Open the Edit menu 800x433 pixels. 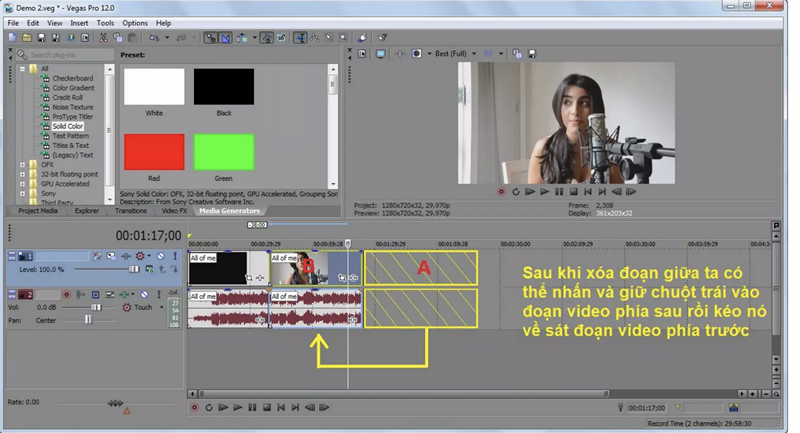pyautogui.click(x=33, y=23)
